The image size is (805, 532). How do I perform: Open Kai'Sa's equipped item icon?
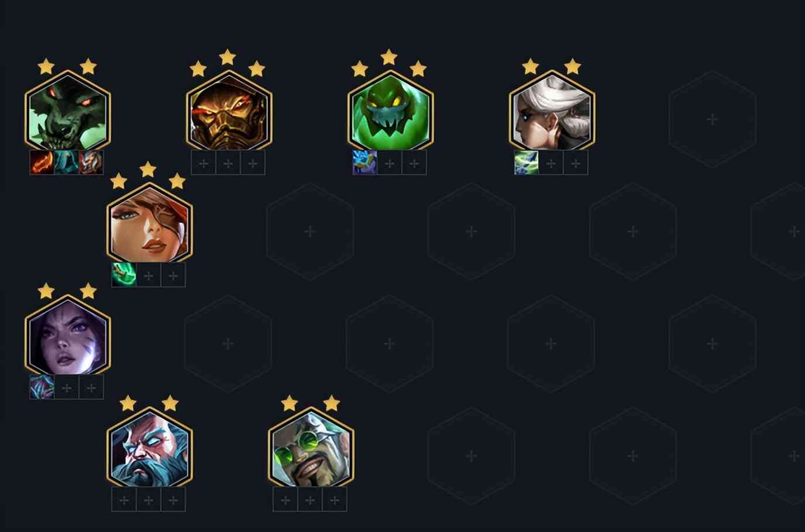42,387
